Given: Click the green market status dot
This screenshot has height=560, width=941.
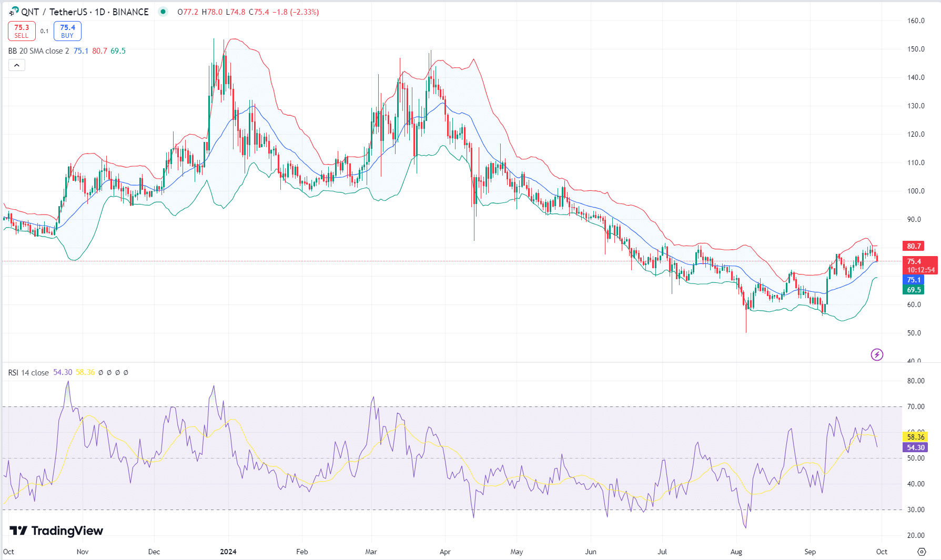Looking at the screenshot, I should pos(163,12).
